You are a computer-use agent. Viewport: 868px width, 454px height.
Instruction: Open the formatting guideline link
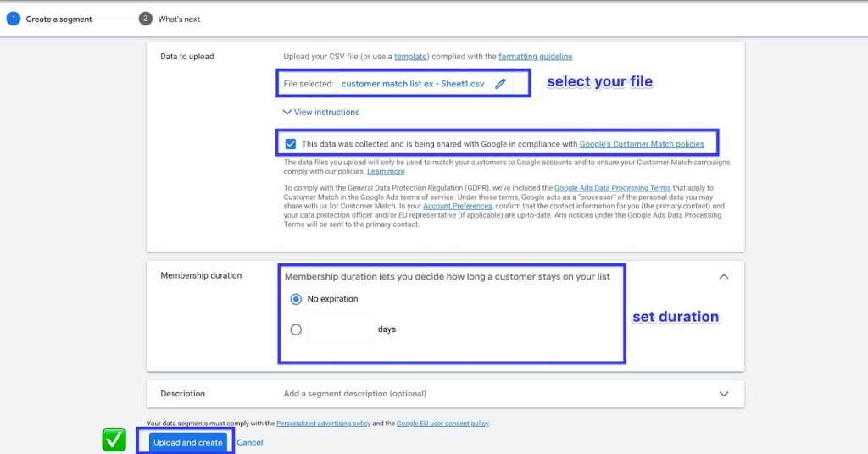click(536, 57)
